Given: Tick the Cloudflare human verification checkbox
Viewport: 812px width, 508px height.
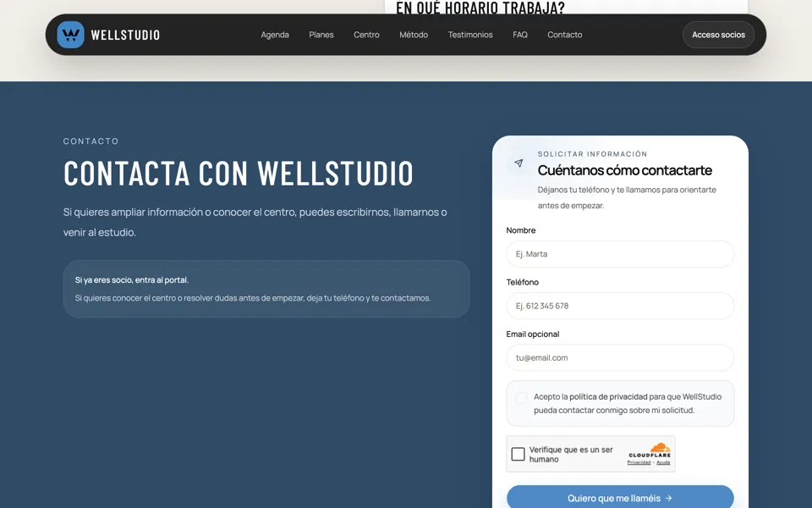Looking at the screenshot, I should (x=518, y=454).
